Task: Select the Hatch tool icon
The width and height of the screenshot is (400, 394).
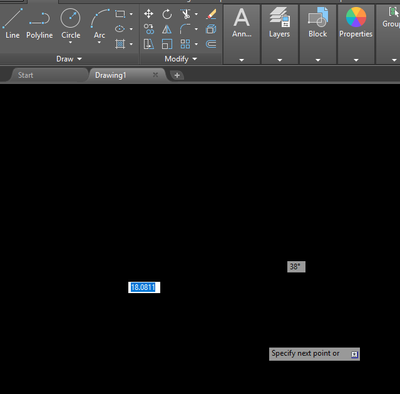Action: (120, 44)
